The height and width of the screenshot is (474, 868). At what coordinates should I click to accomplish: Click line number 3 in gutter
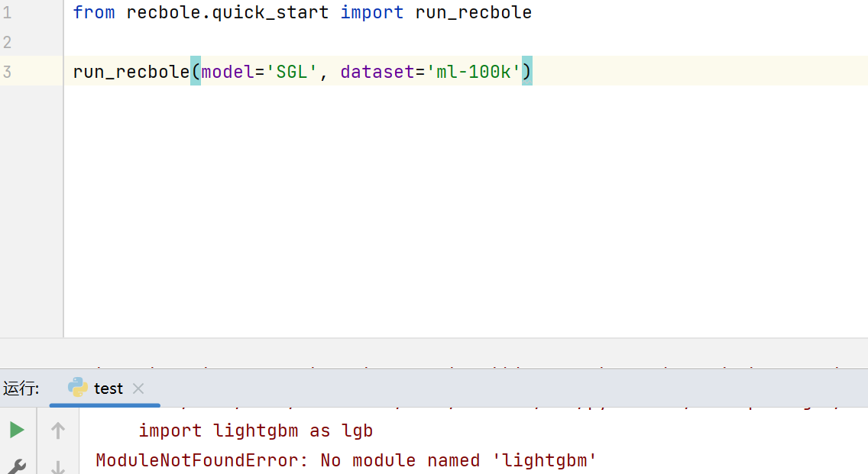(7, 72)
